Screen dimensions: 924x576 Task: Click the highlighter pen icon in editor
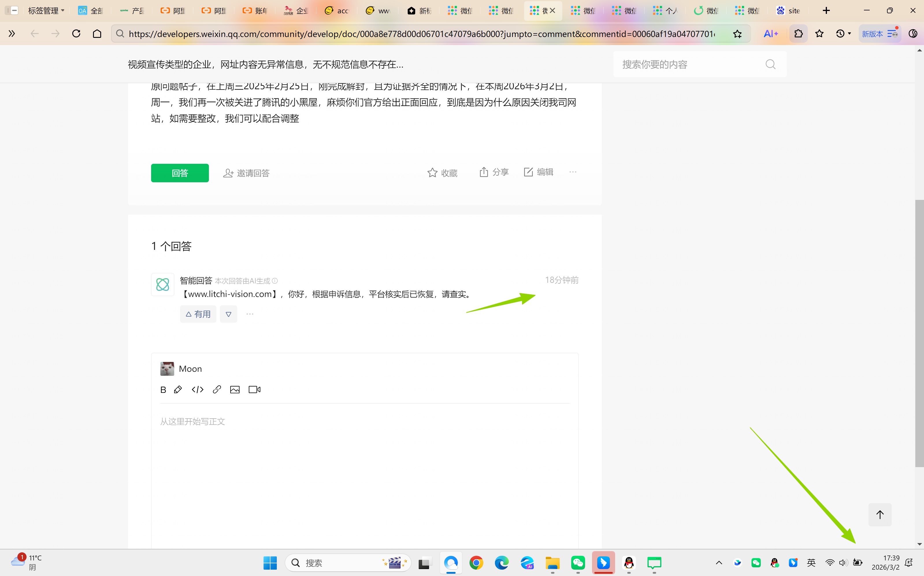tap(178, 389)
